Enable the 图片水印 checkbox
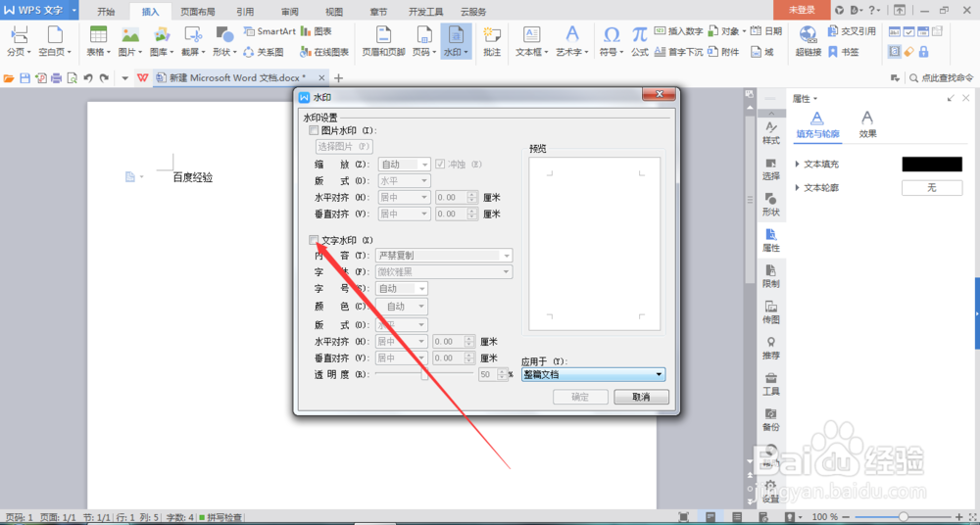 click(x=314, y=130)
